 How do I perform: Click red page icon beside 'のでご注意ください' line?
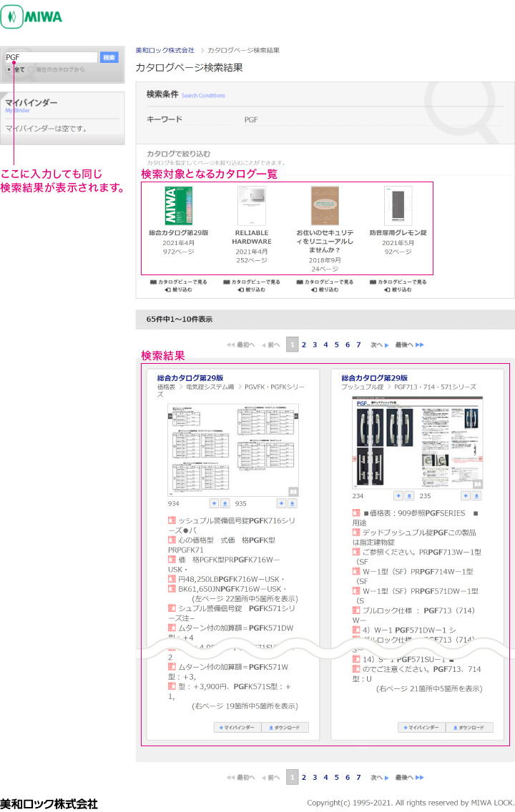[x=356, y=669]
